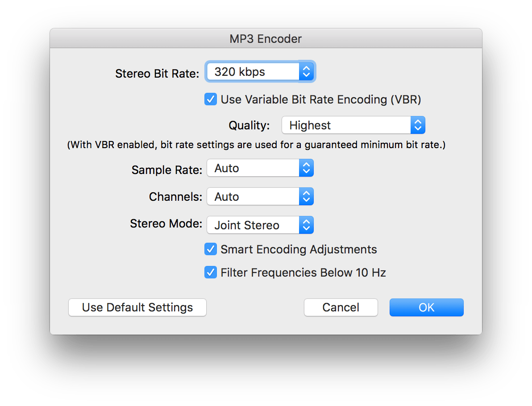Click the stepper control on the Quality selector
Image resolution: width=532 pixels, height=406 pixels.
click(x=418, y=125)
